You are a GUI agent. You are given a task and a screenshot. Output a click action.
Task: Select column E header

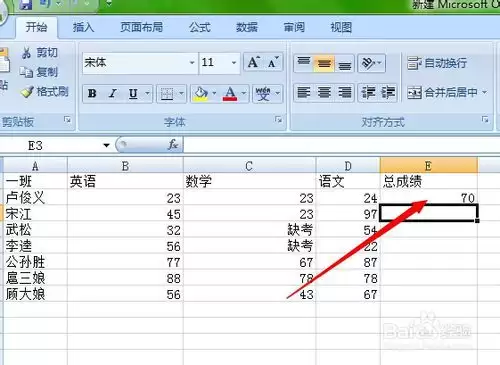pyautogui.click(x=429, y=166)
